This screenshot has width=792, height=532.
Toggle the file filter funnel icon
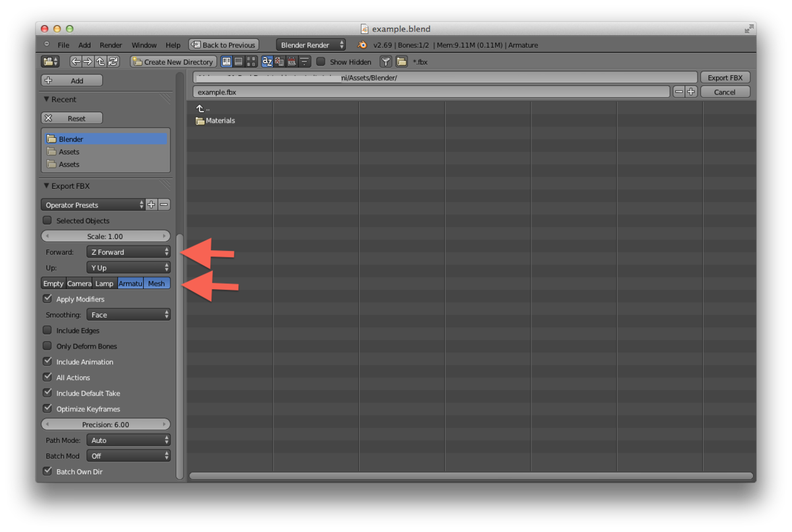pyautogui.click(x=385, y=61)
